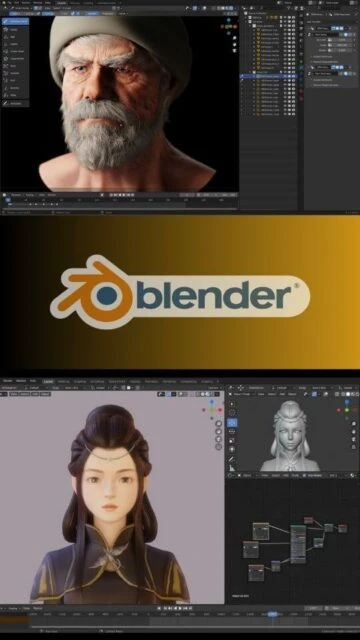
Task: Click the grey sculpted bust model in the viewport
Action: [290, 436]
